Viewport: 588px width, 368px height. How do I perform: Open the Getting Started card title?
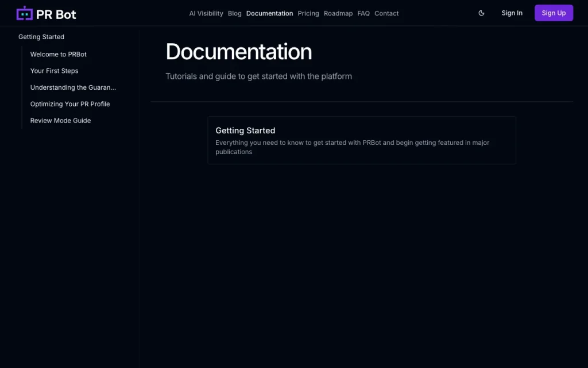click(245, 131)
